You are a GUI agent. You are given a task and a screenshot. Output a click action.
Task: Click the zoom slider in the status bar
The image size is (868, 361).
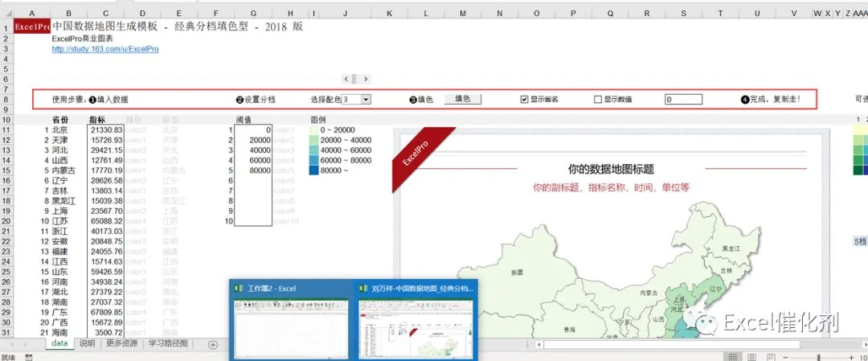pyautogui.click(x=819, y=358)
